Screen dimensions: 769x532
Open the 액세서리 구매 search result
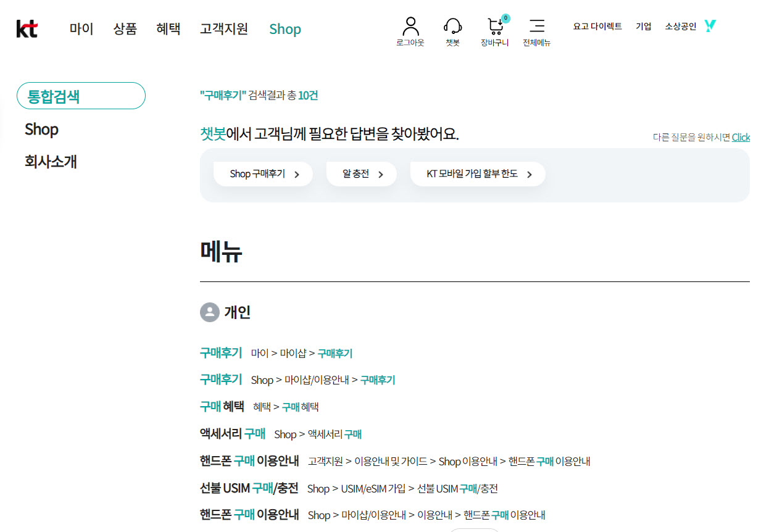pos(233,434)
